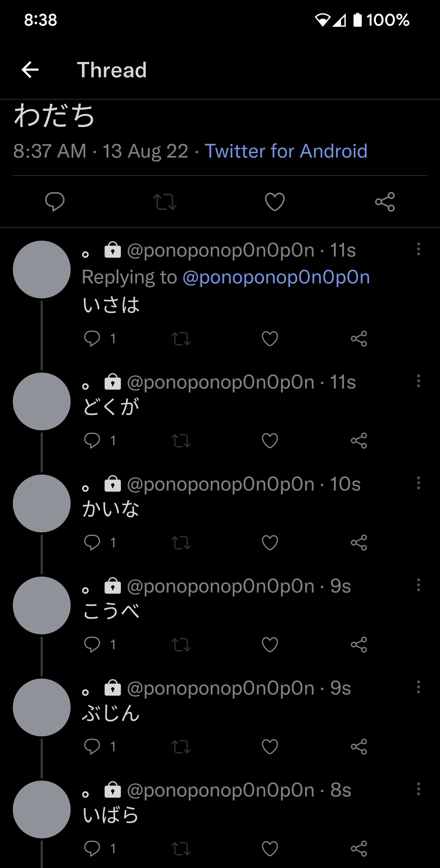Retweet the ぶじん reply
The width and height of the screenshot is (440, 868).
[181, 746]
